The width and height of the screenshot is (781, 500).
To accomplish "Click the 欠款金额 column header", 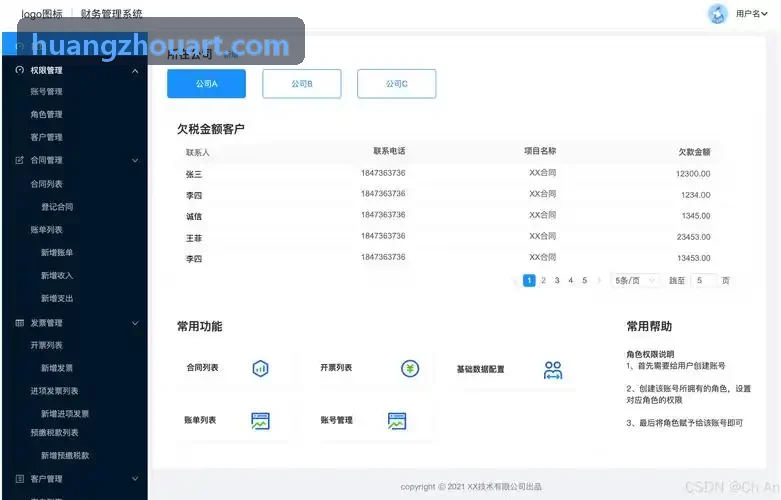I will click(694, 152).
